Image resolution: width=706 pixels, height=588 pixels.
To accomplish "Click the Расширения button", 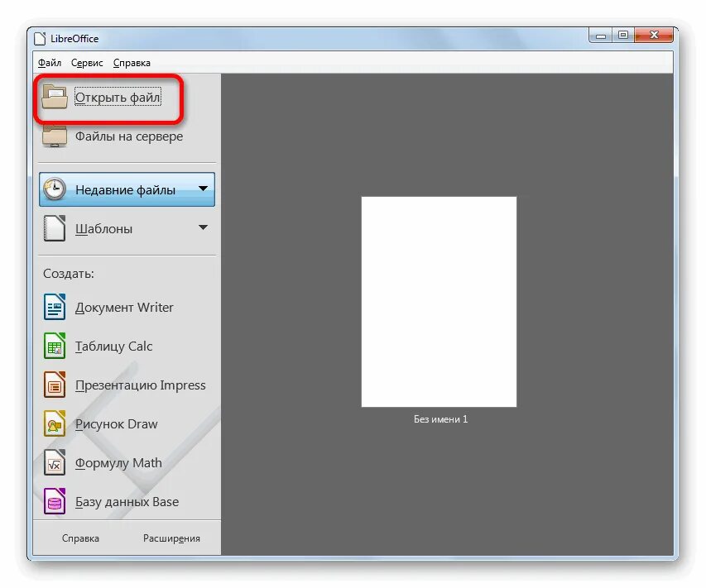I will 171,538.
